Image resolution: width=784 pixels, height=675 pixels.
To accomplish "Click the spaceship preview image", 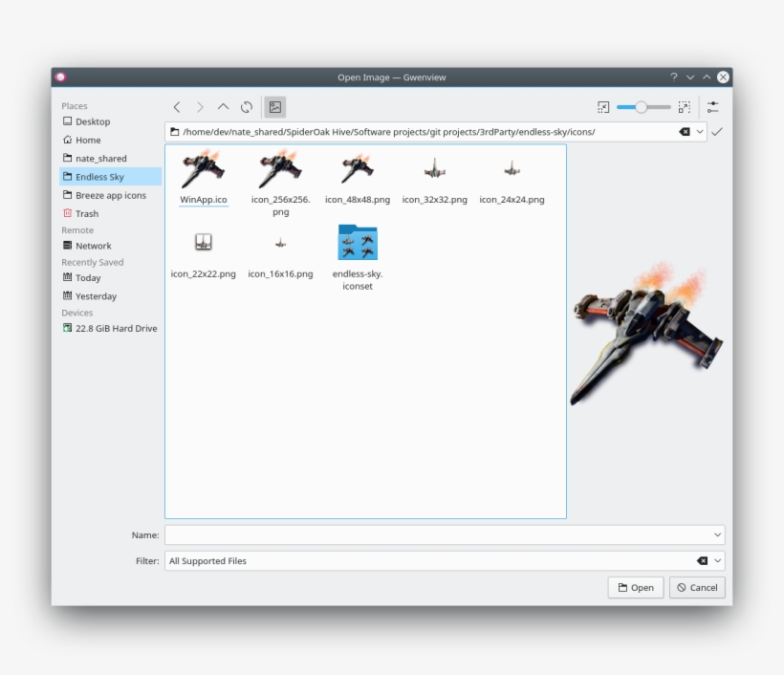I will tap(646, 334).
